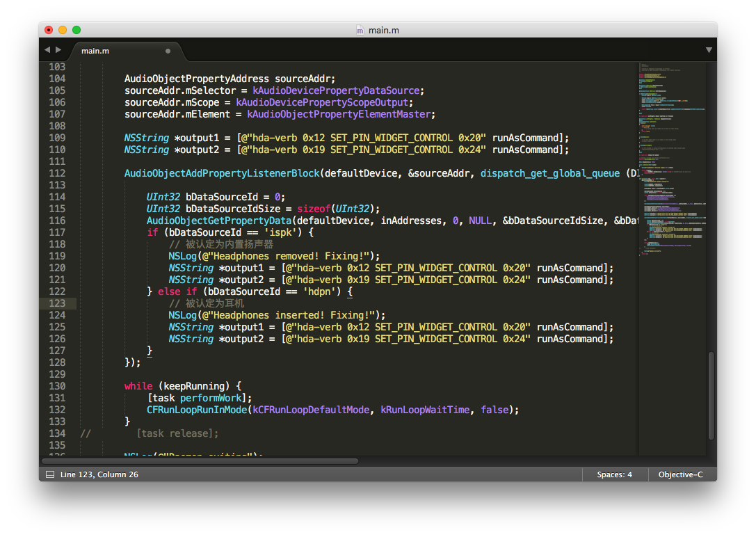Click the main.m file icon in title bar
Screen dimensions: 756x537
coord(360,31)
